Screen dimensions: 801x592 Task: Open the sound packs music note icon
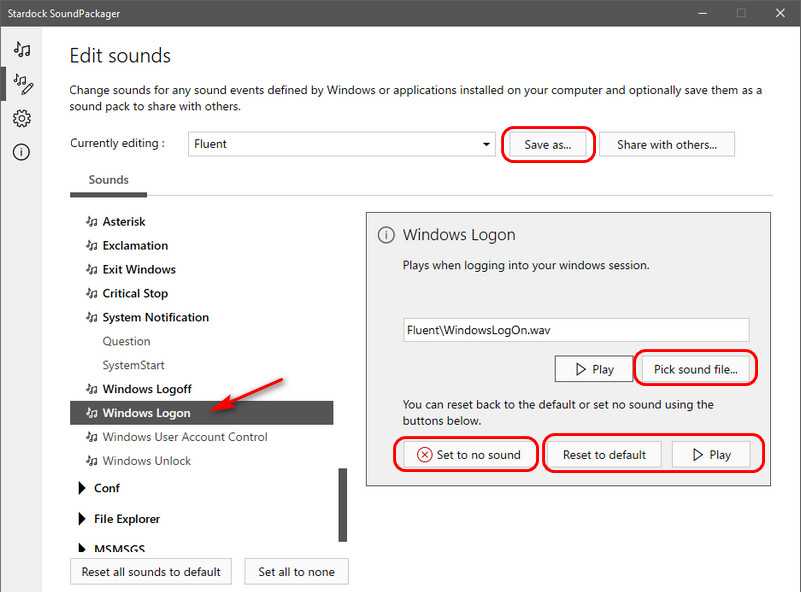coord(21,50)
